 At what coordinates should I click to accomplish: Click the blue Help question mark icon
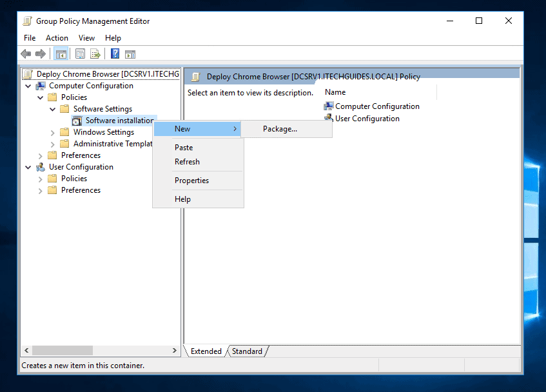point(115,54)
